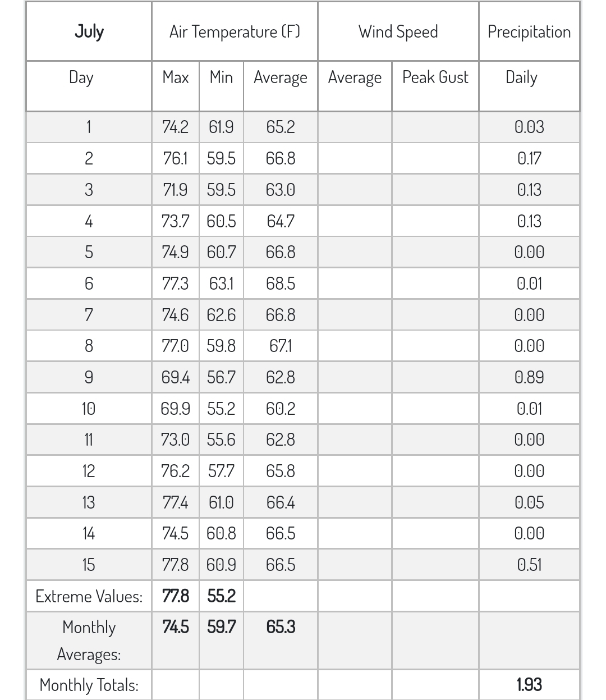This screenshot has height=700, width=606.
Task: Click day 2 precipitation value 0.17
Action: click(529, 158)
